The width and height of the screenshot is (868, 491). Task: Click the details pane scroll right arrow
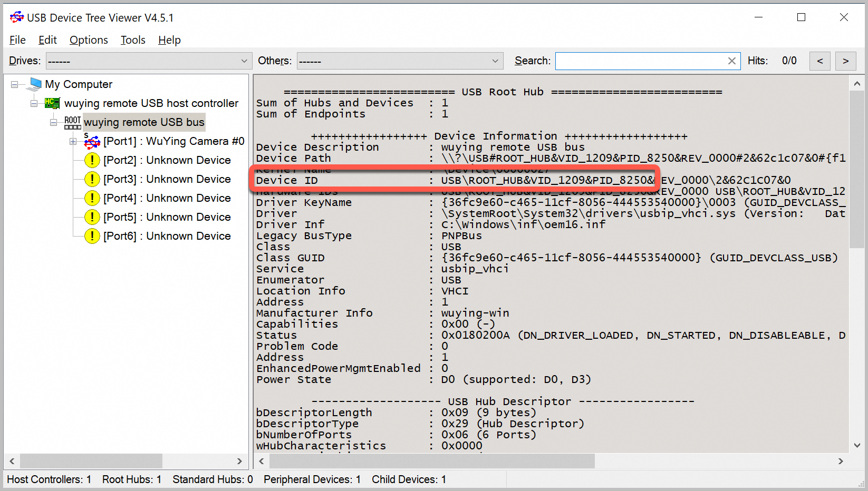click(x=841, y=461)
